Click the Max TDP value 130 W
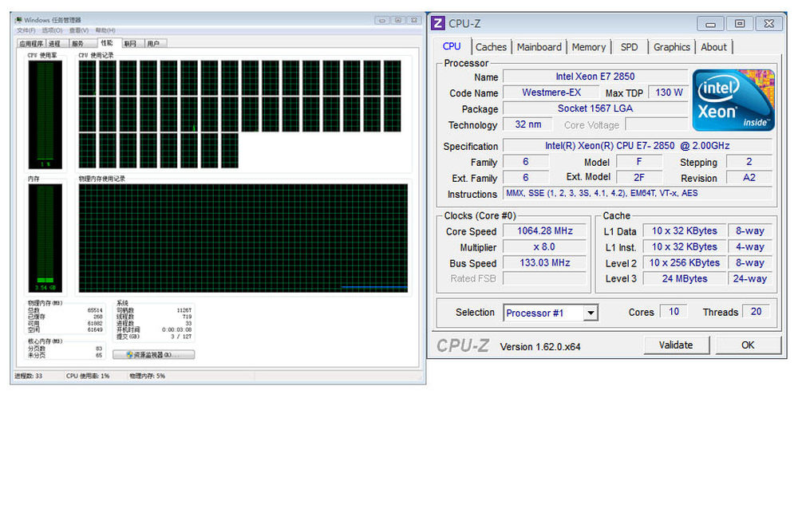Screen dimensions: 798x532 pos(668,93)
